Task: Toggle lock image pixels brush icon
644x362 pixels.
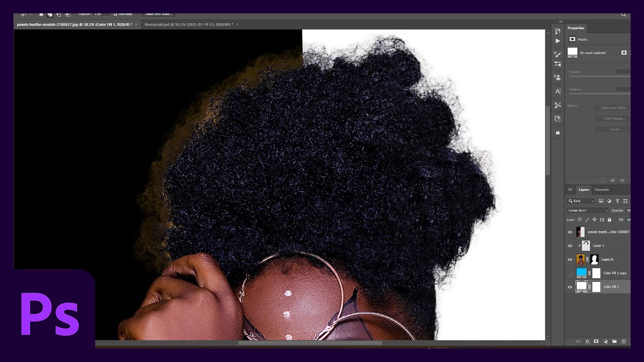Action: (587, 220)
